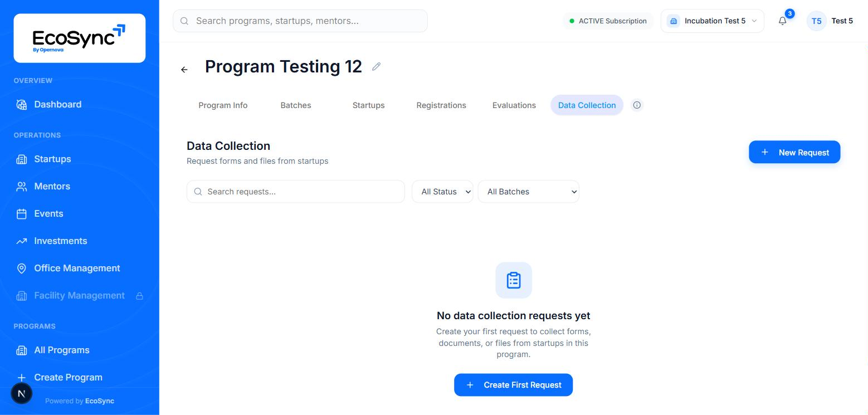Screen dimensions: 868x415
Task: Select the Data Collection tab
Action: 587,105
